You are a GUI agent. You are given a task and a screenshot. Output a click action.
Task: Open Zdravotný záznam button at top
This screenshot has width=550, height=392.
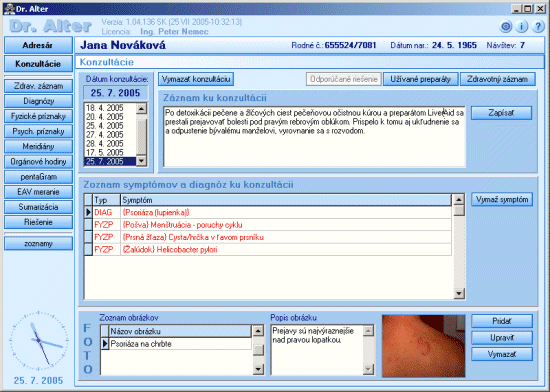pos(497,79)
